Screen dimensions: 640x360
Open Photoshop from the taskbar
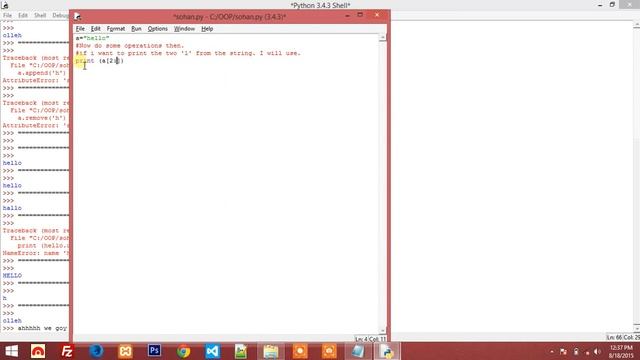point(154,351)
